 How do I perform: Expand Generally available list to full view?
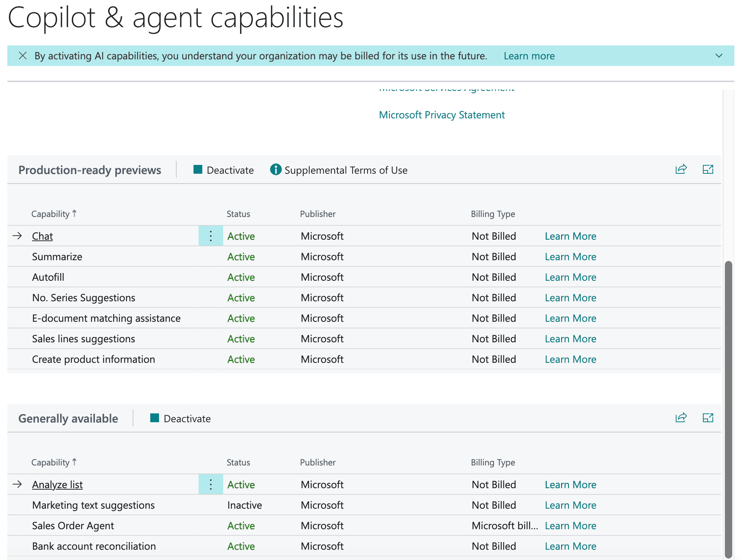[708, 418]
